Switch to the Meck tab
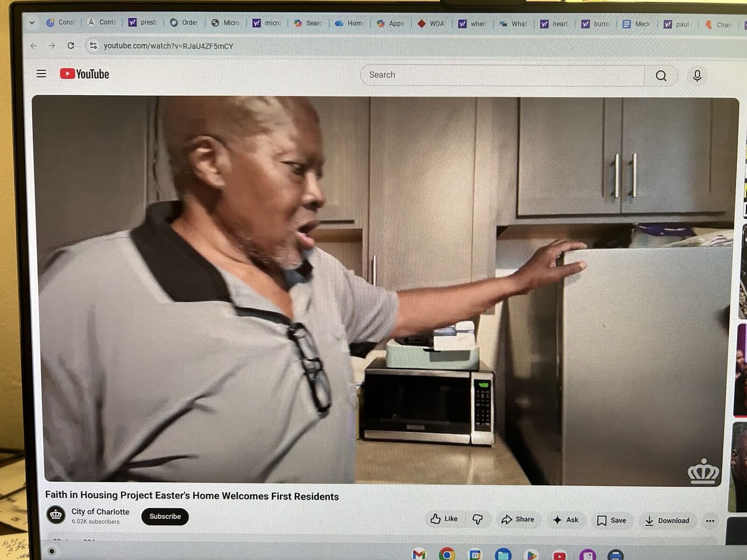Screen dimensions: 747x560 637,24
